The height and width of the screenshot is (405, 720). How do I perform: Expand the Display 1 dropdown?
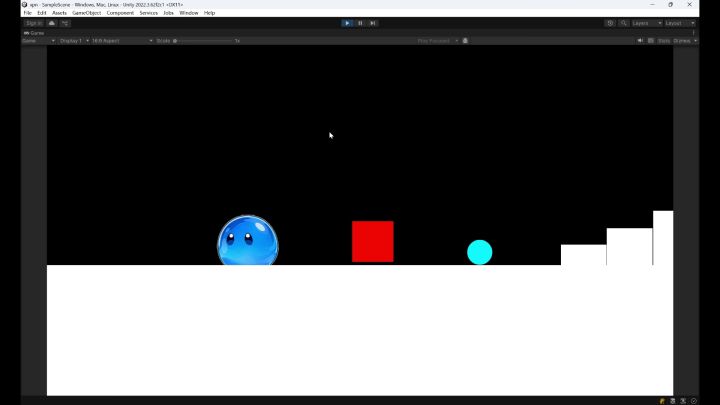74,41
